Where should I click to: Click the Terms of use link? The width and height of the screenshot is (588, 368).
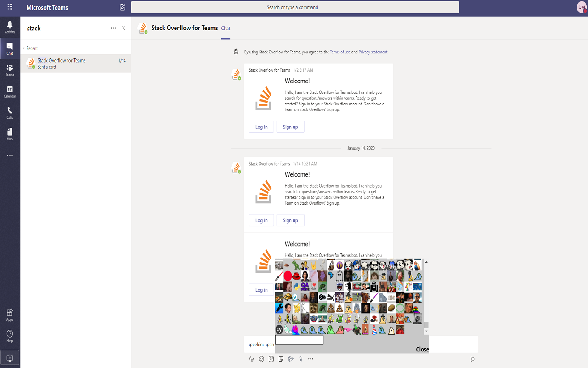click(340, 52)
